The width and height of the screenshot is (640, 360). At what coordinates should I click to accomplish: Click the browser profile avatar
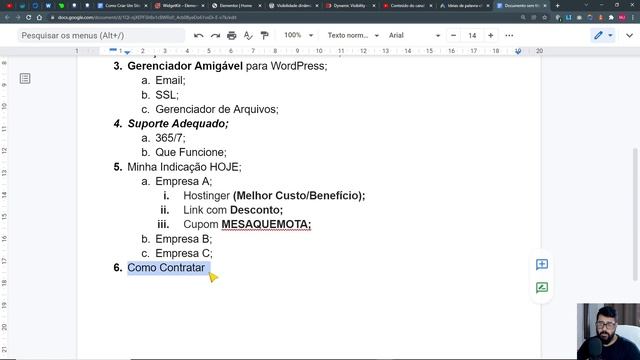[x=622, y=18]
